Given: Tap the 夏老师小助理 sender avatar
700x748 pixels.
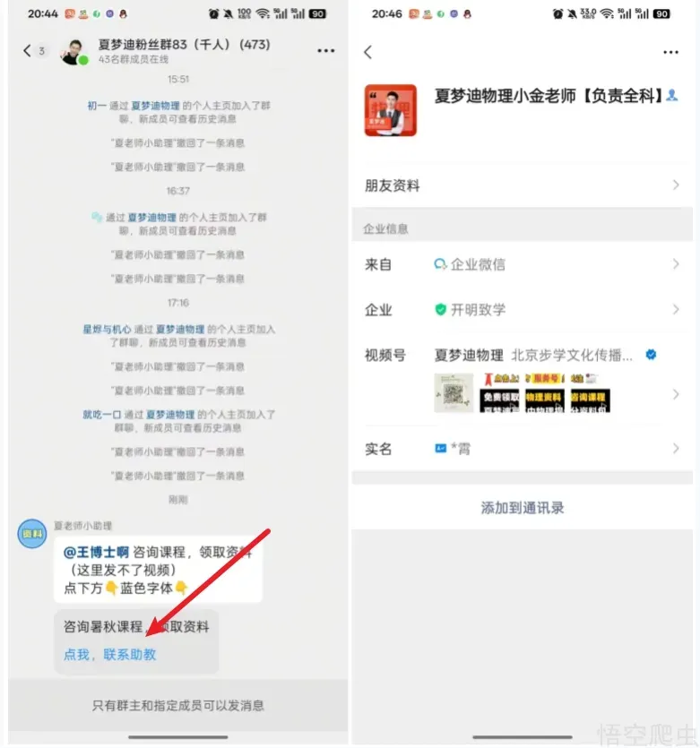Looking at the screenshot, I should click(32, 533).
